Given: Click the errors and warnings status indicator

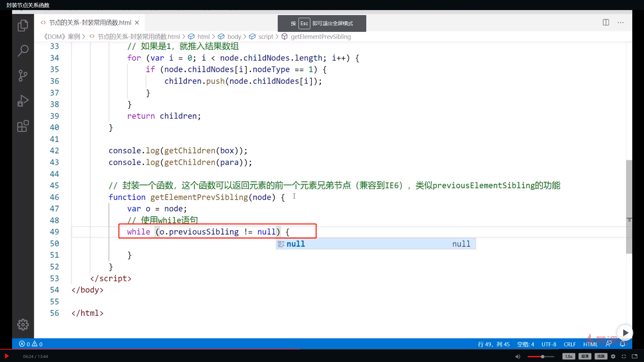Looking at the screenshot, I should click(x=31, y=344).
